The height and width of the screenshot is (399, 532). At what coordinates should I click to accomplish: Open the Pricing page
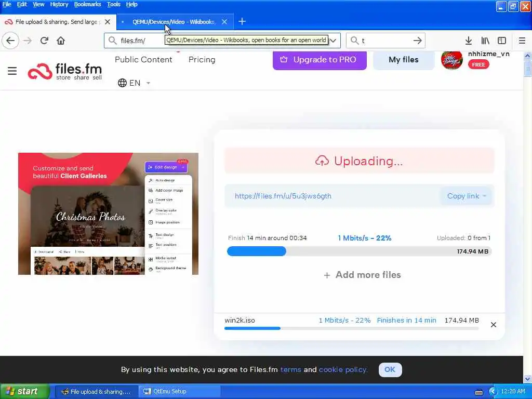pos(202,60)
